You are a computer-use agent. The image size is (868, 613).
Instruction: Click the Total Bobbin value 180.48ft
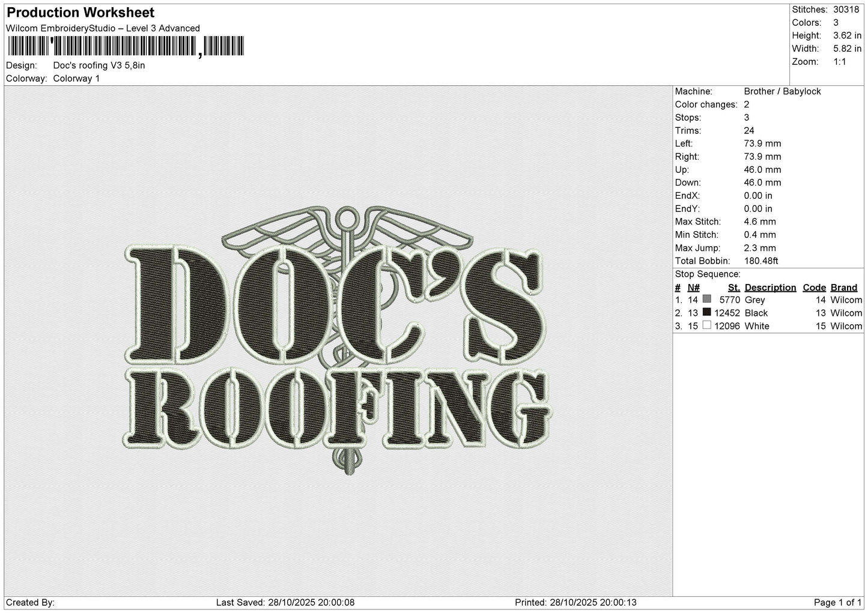(x=761, y=261)
